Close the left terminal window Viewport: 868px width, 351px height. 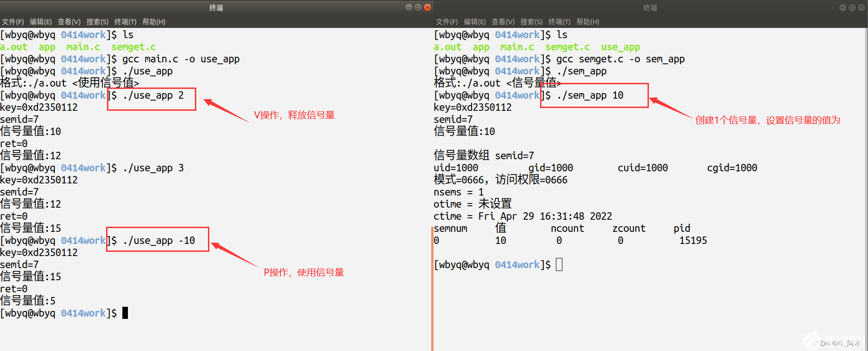point(427,7)
